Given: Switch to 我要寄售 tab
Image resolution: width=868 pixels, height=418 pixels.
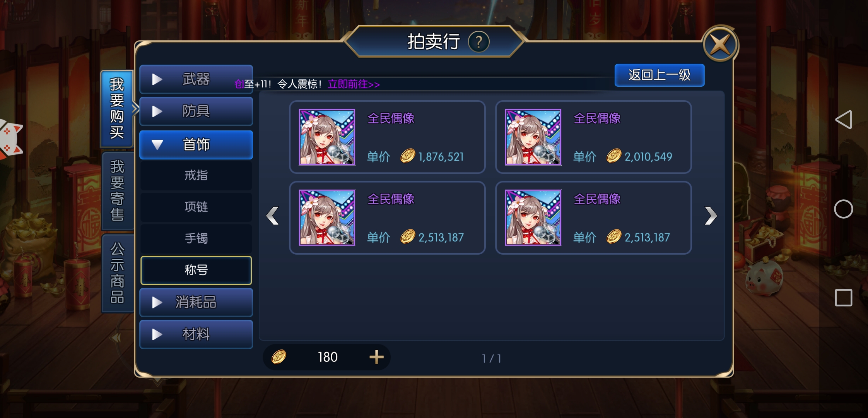Looking at the screenshot, I should [117, 191].
